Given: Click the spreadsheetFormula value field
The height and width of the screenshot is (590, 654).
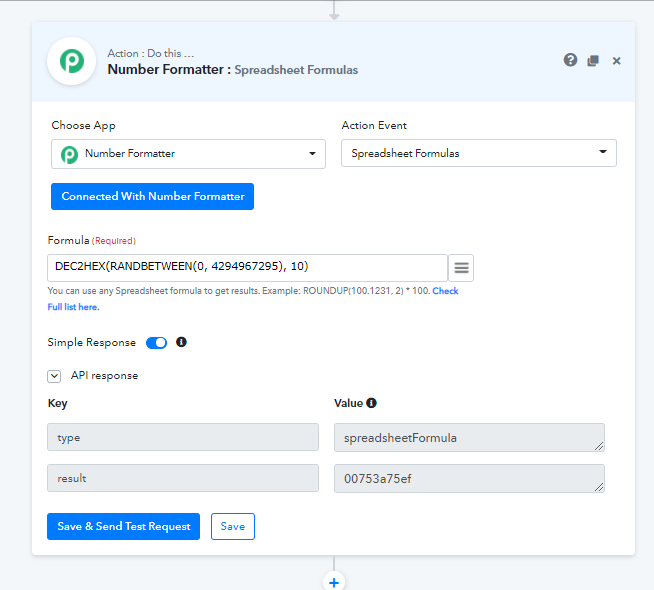Looking at the screenshot, I should 469,437.
